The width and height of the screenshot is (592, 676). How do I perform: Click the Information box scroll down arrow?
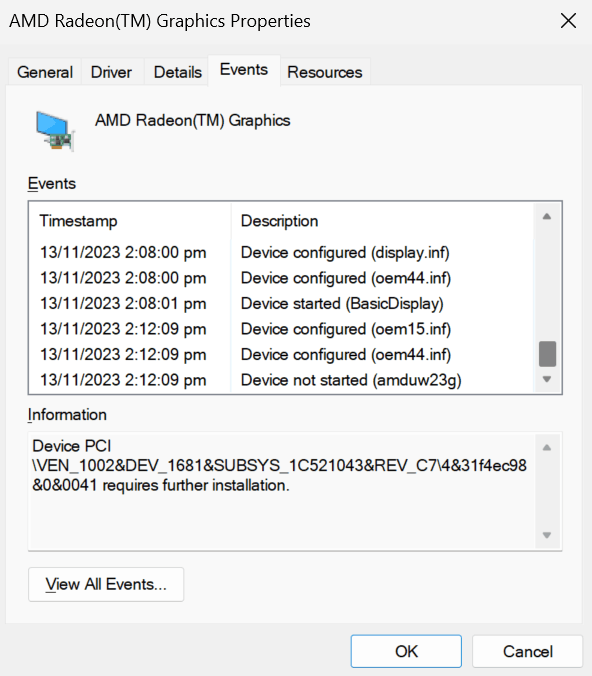[547, 535]
